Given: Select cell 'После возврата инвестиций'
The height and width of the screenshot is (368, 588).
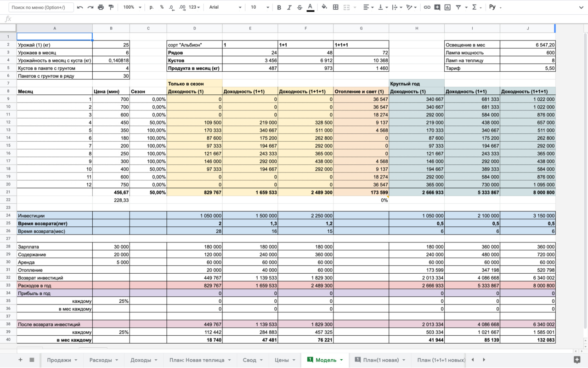Looking at the screenshot, I should [x=55, y=324].
